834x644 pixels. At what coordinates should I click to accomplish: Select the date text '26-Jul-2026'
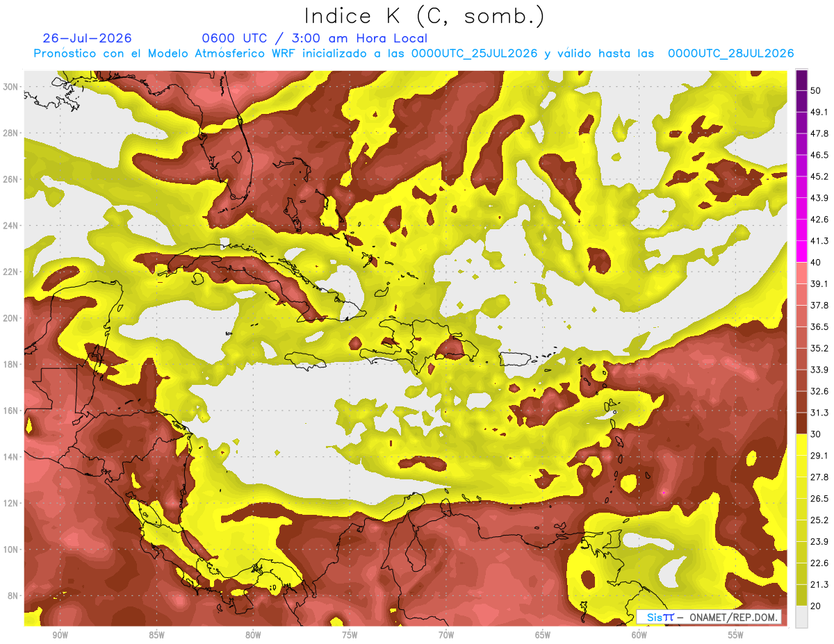click(x=87, y=38)
